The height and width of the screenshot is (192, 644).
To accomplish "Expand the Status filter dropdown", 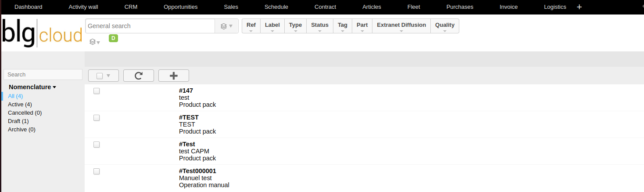I will [x=320, y=26].
